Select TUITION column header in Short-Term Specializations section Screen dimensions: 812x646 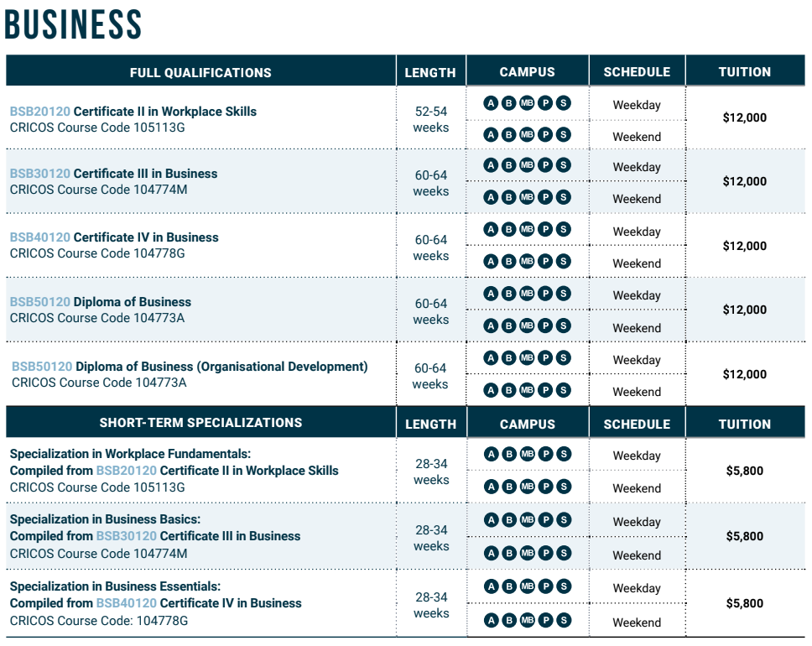point(744,424)
